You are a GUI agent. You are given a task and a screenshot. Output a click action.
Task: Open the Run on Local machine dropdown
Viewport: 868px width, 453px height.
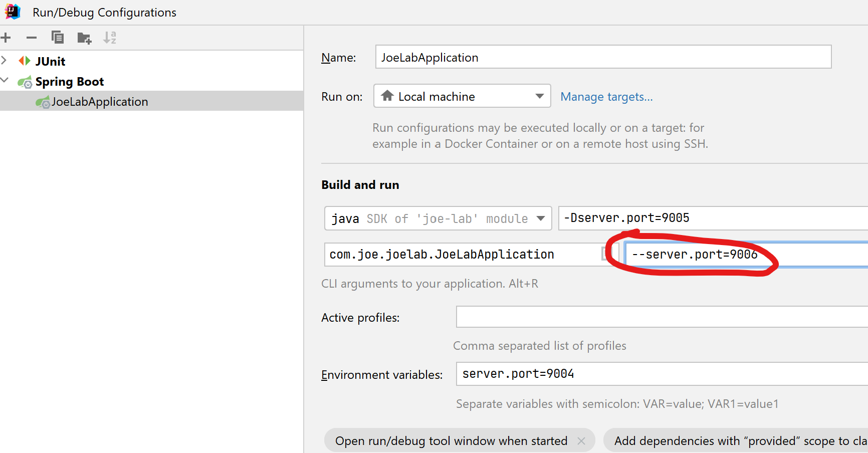point(462,96)
